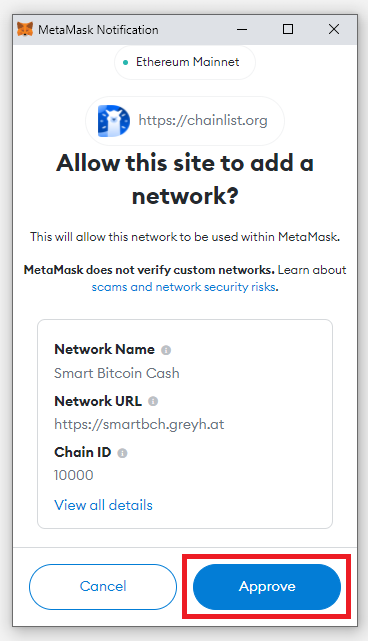Image resolution: width=368 pixels, height=641 pixels.
Task: Click the green network status dot
Action: click(x=126, y=63)
